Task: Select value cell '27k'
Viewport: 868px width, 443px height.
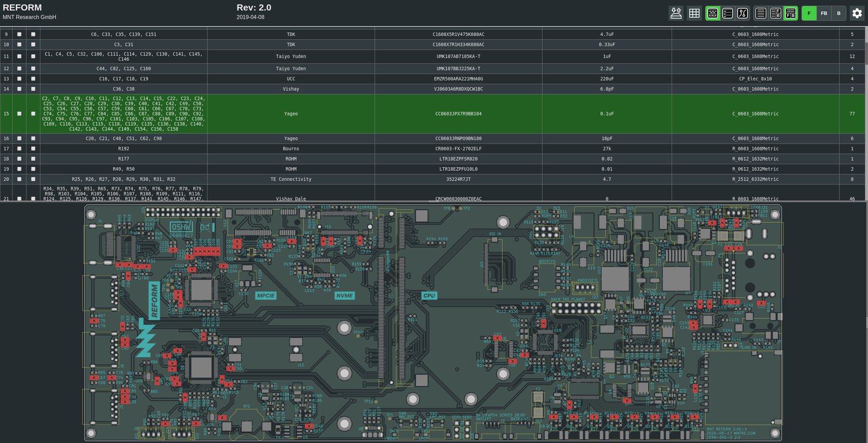Action: [607, 148]
